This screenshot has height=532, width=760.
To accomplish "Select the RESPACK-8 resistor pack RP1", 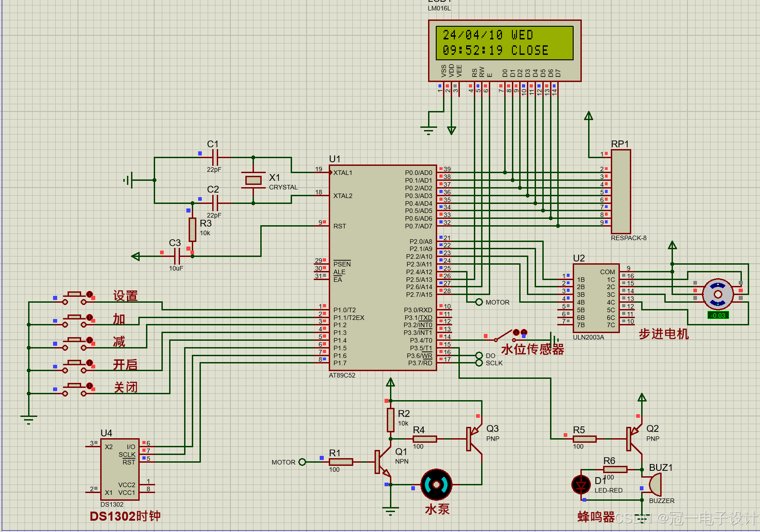I will pos(621,192).
